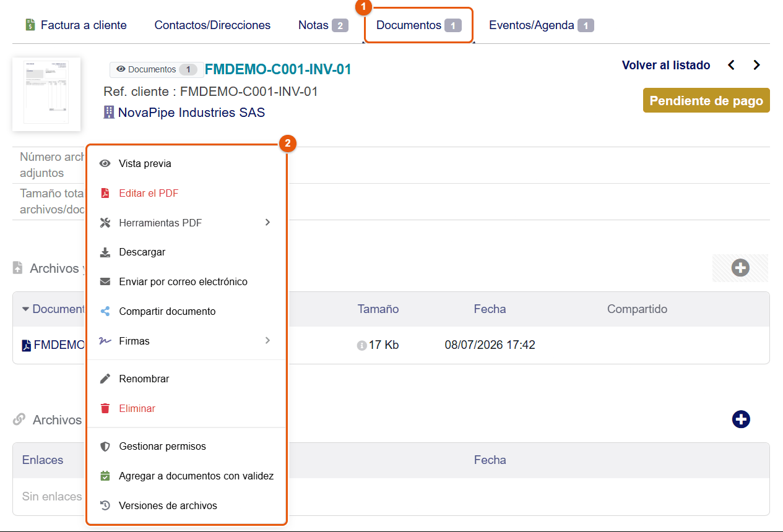Click the Ref. cliente value text
Viewport: 783px width, 532px height.
pyautogui.click(x=249, y=92)
